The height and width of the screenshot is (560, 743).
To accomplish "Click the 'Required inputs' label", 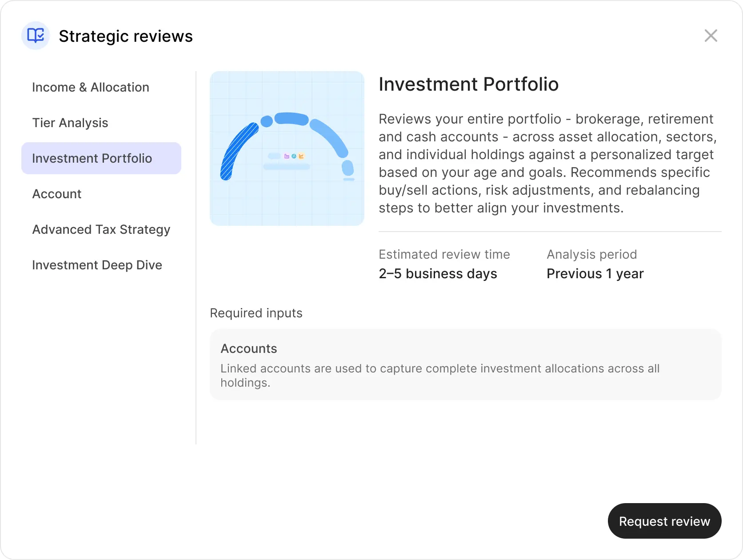I will tap(256, 313).
